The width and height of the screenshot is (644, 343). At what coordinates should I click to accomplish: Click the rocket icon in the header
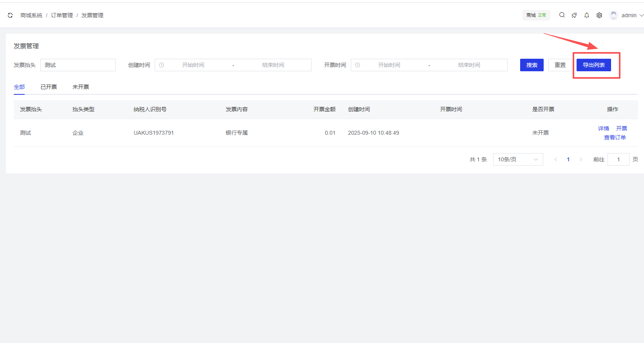574,15
